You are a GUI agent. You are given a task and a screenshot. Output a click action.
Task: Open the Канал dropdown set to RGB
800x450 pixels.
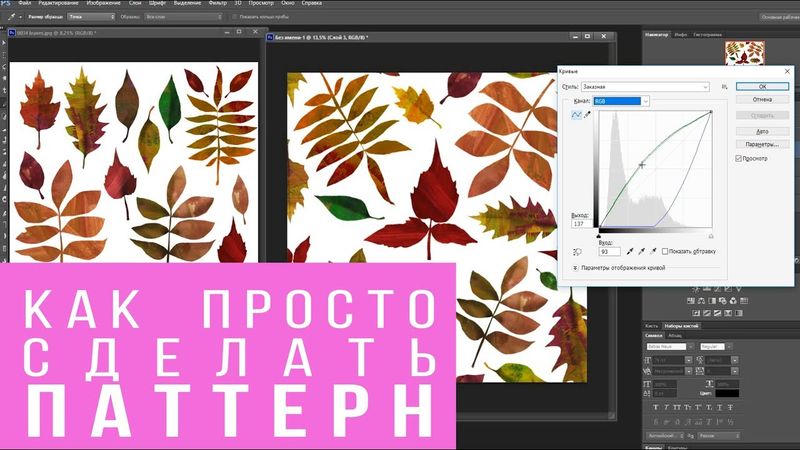(621, 101)
